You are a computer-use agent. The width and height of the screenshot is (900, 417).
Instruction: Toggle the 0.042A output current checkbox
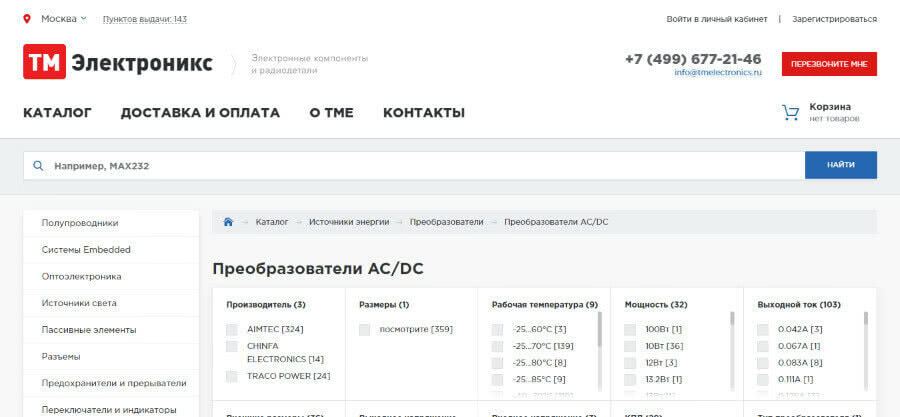pyautogui.click(x=763, y=329)
